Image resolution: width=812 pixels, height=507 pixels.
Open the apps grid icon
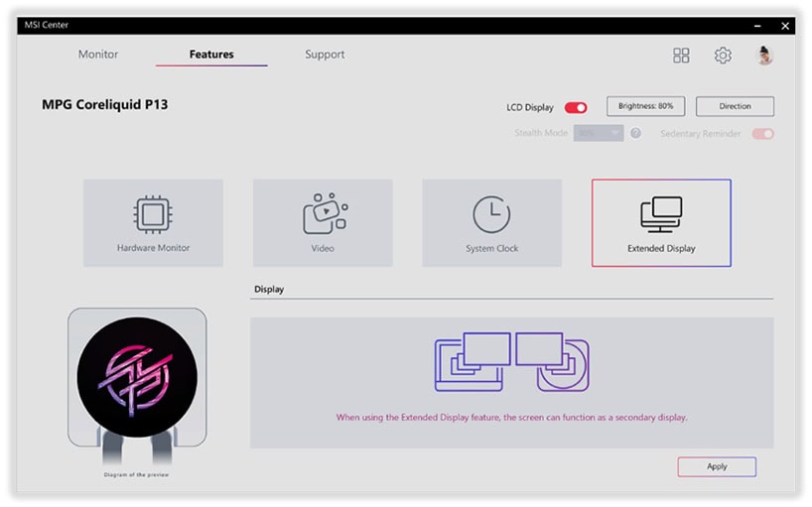(x=681, y=56)
